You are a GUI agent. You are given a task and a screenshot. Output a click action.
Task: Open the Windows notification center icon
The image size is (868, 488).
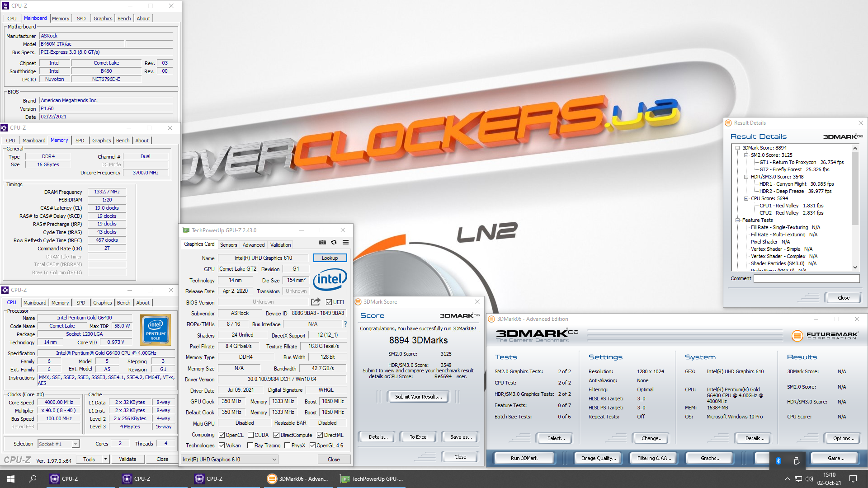point(853,479)
